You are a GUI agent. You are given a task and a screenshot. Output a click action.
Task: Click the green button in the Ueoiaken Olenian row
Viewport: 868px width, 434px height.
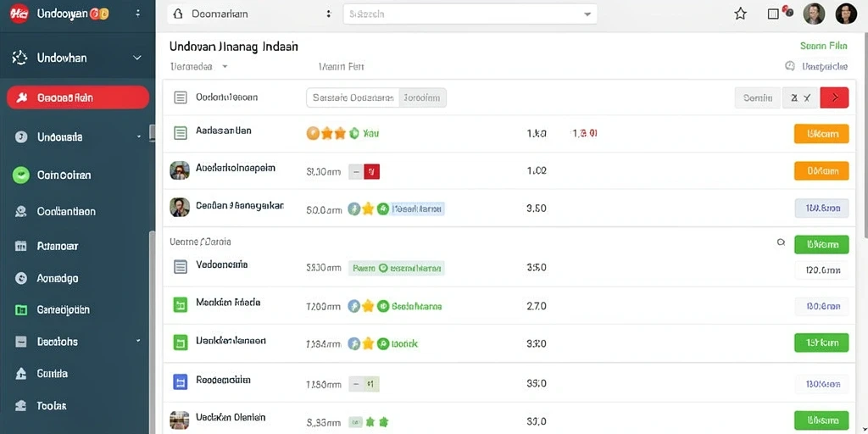pyautogui.click(x=821, y=420)
